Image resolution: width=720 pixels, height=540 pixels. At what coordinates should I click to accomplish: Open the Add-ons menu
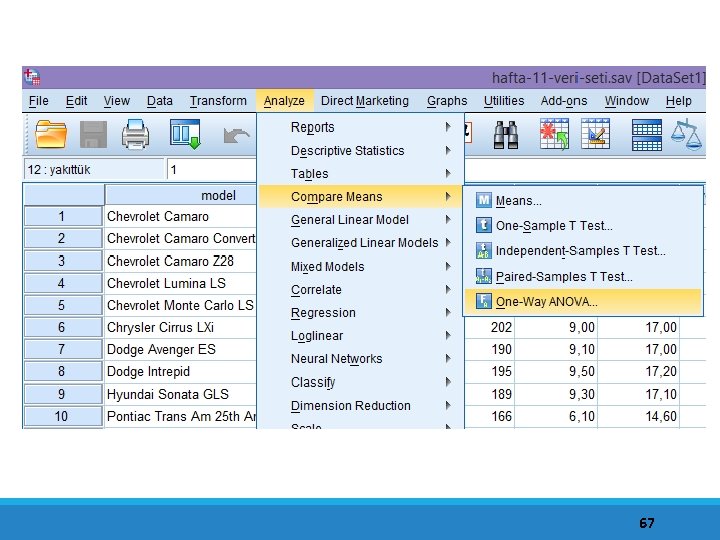click(564, 101)
